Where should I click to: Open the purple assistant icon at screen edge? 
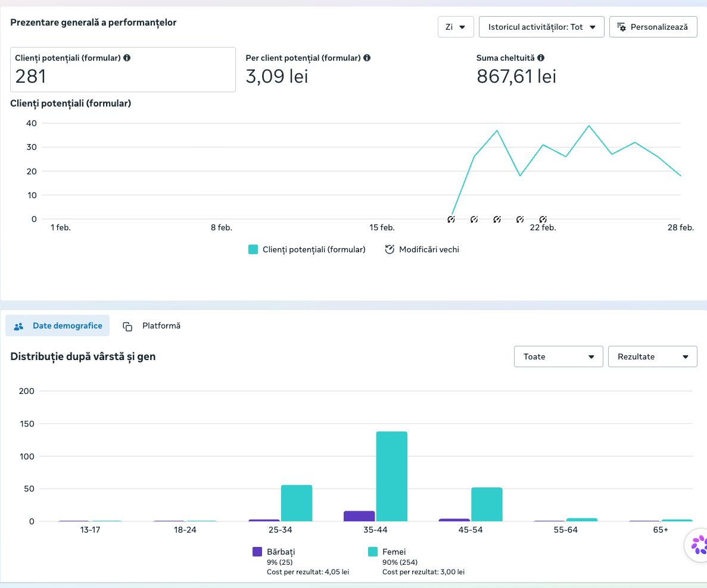click(699, 545)
